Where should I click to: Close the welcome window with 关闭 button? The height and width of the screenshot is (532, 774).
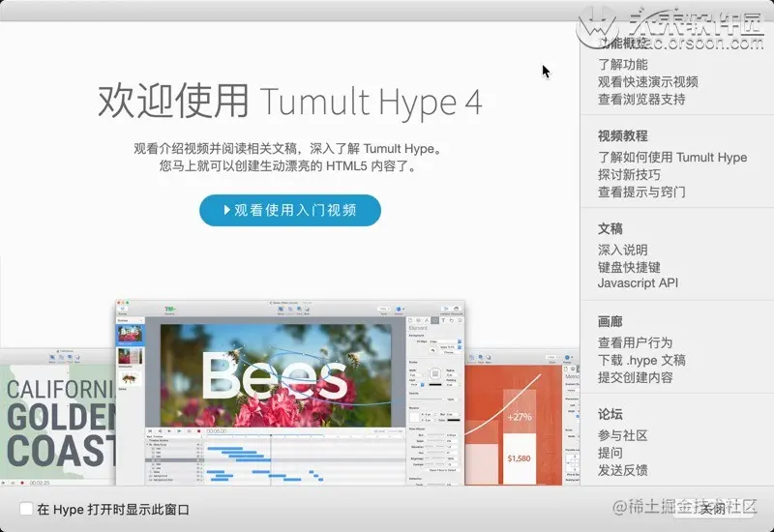pyautogui.click(x=713, y=509)
